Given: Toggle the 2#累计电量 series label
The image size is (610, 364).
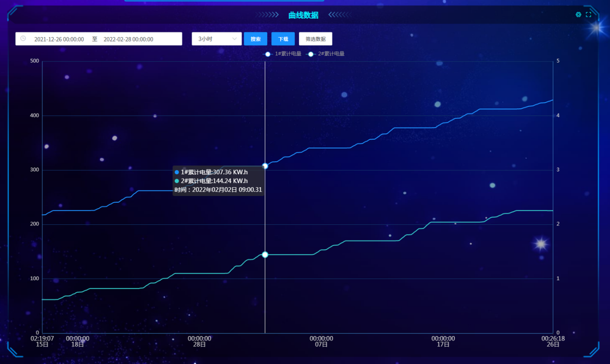Looking at the screenshot, I should click(x=331, y=54).
